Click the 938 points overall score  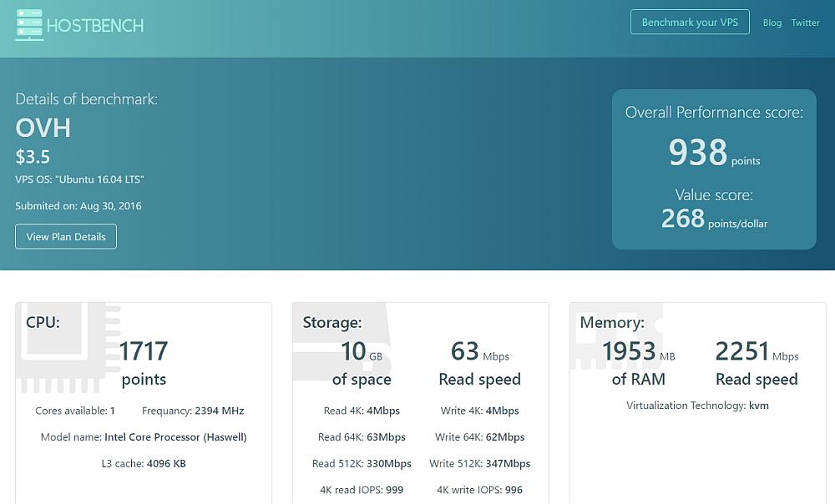point(714,152)
